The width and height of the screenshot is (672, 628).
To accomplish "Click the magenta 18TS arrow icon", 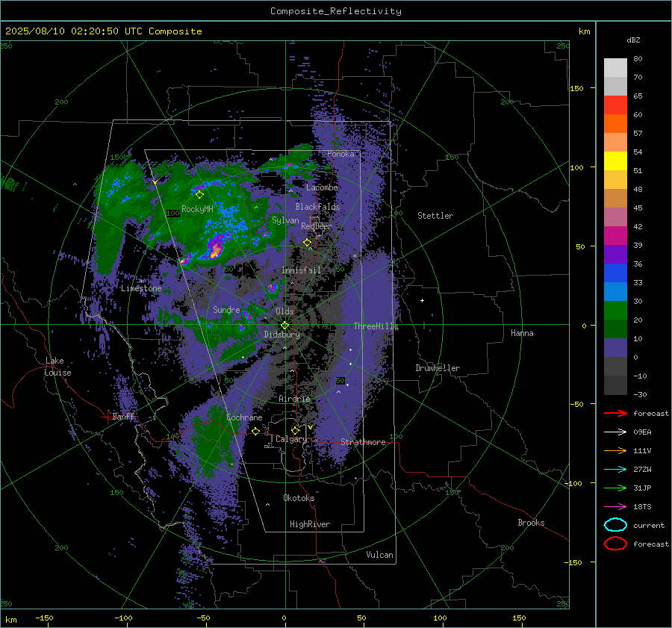I will [x=615, y=507].
